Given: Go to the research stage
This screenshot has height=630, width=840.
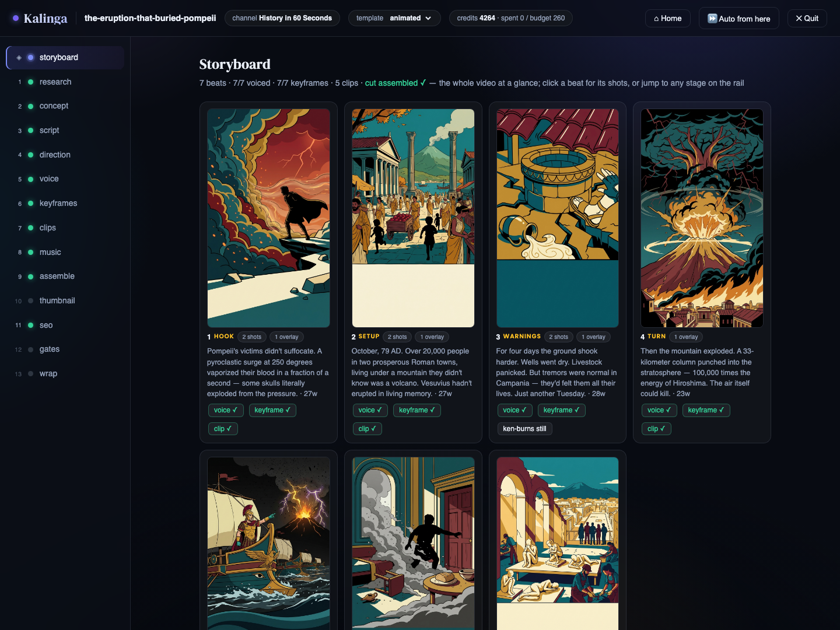Looking at the screenshot, I should click(65, 82).
